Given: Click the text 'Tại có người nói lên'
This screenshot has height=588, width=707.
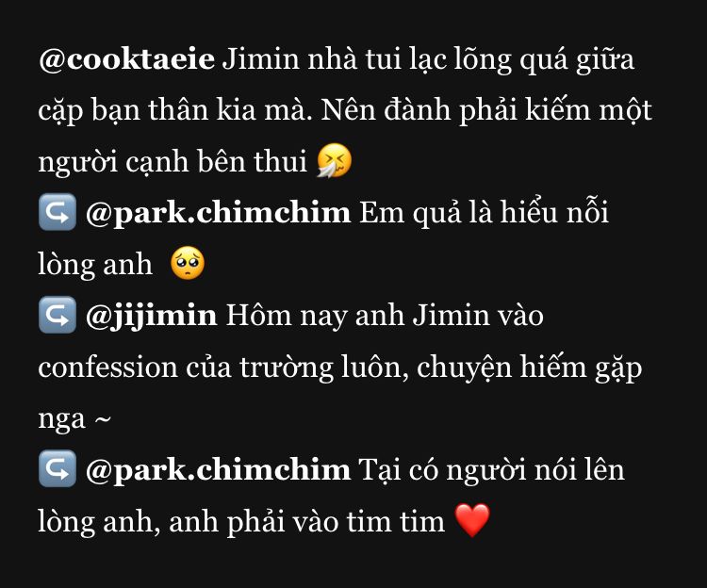Looking at the screenshot, I should click(x=491, y=471).
